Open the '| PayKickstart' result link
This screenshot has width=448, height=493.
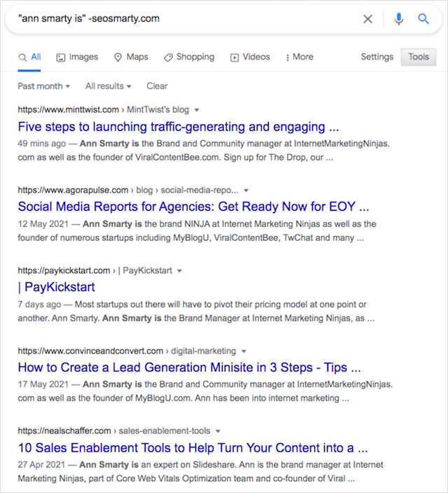(57, 287)
